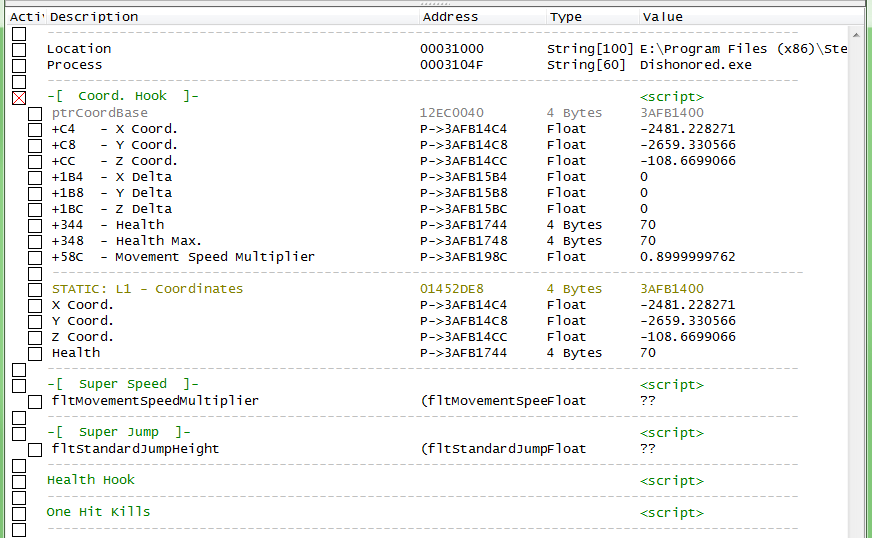Click String[60] type of Process

tap(586, 65)
